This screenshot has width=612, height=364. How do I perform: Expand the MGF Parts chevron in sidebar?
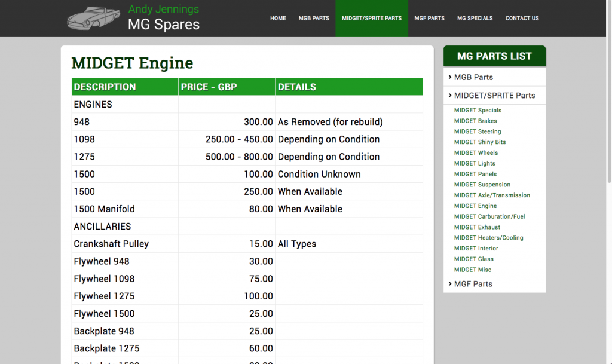click(450, 284)
